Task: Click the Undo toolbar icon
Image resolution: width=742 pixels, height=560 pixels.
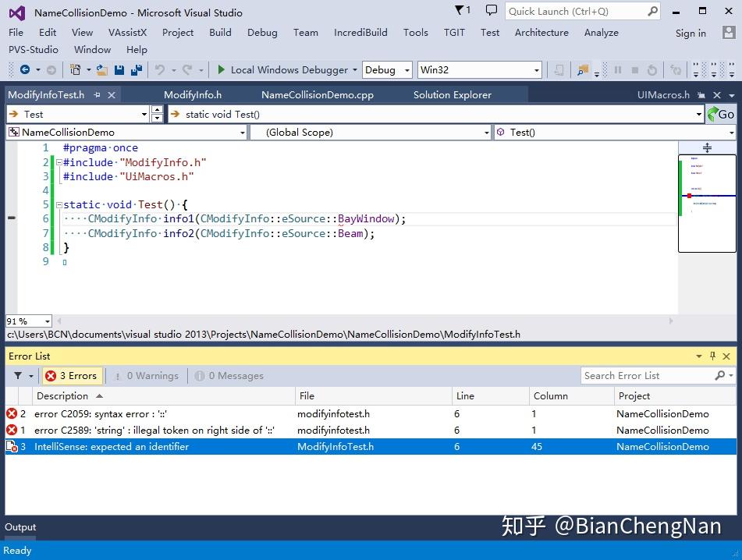Action: [160, 69]
